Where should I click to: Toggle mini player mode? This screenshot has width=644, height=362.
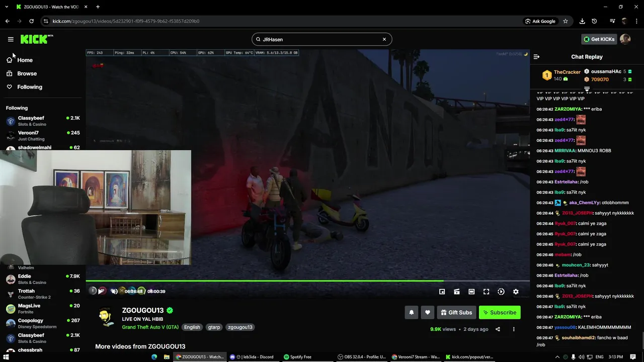[442, 292]
